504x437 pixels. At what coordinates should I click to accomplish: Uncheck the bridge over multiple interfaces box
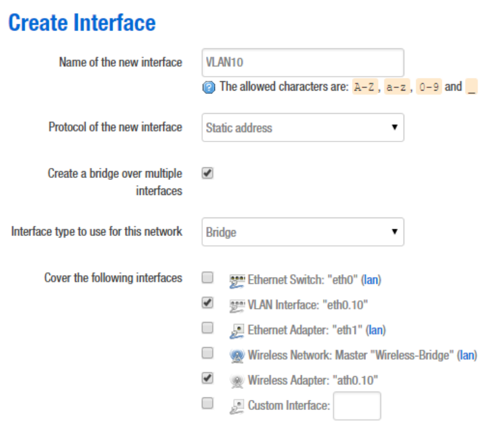207,173
